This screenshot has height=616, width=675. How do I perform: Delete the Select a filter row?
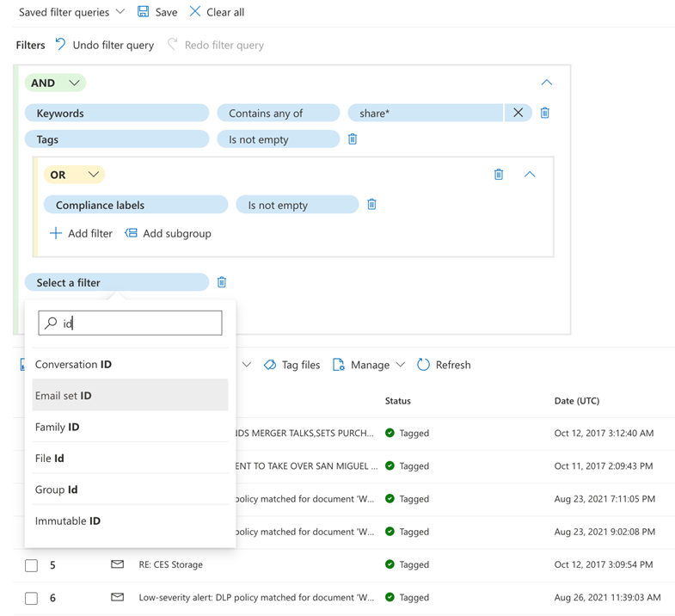click(222, 282)
